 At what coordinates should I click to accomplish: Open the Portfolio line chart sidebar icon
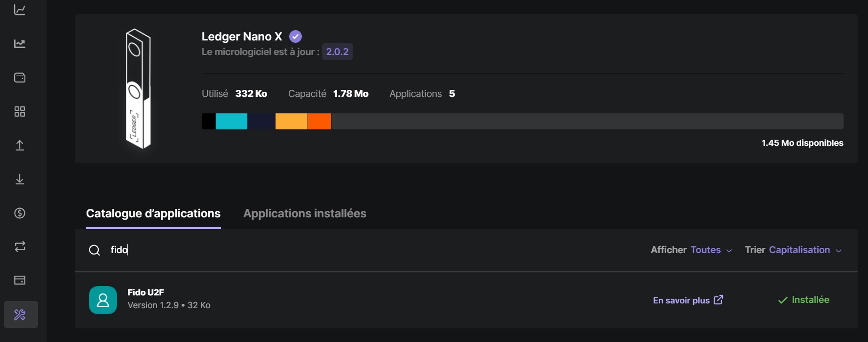tap(20, 10)
